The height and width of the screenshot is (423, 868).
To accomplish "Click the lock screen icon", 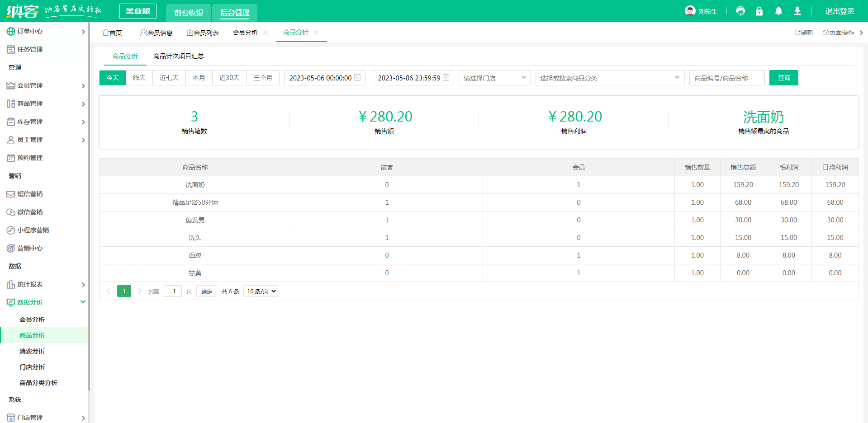I will point(759,11).
